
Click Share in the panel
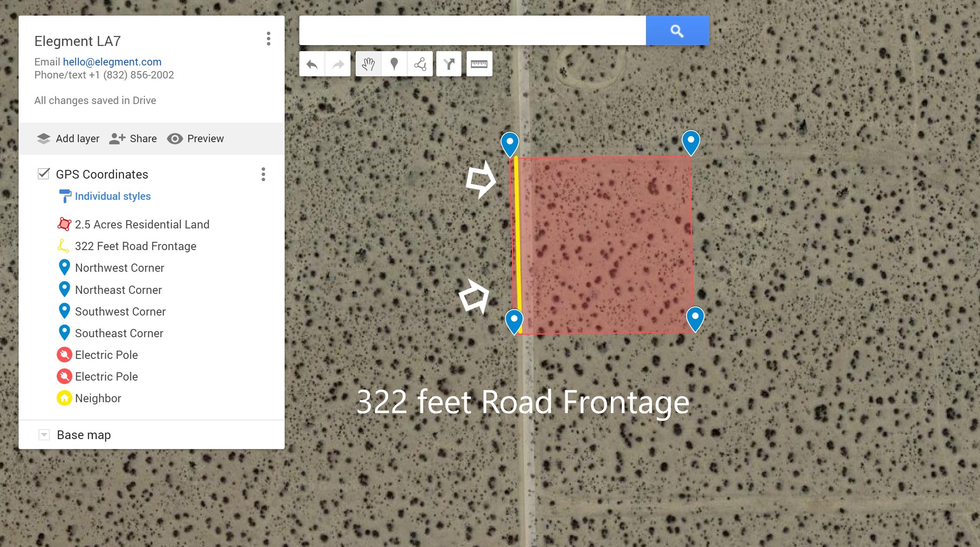coord(133,139)
